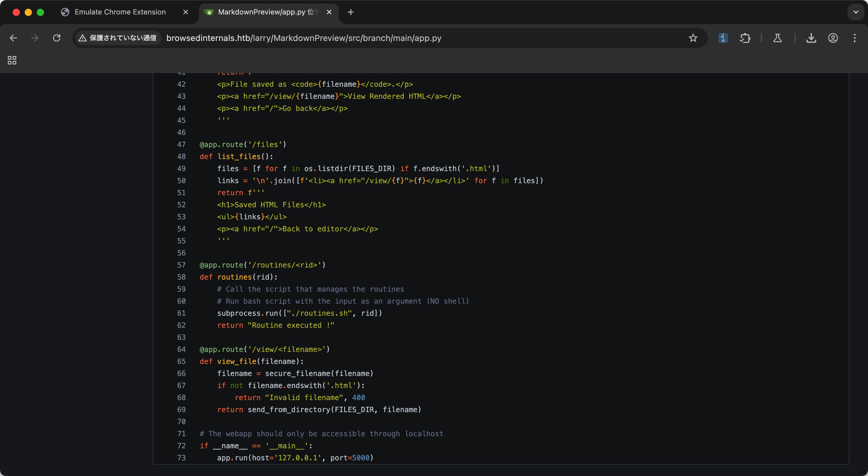Click the pinned blue extension icon

point(723,38)
